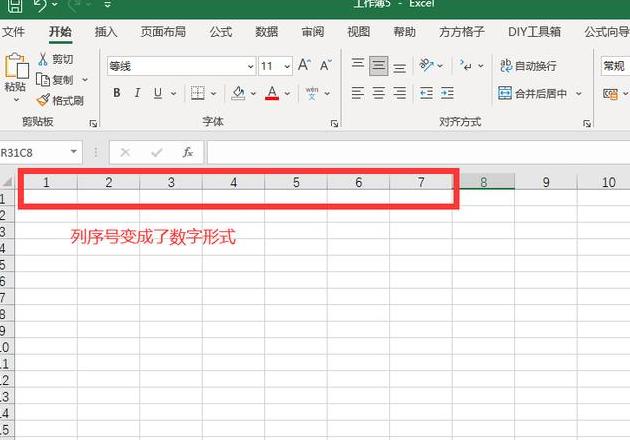The image size is (630, 440).
Task: Expand the name box dropdown arrow
Action: [x=74, y=152]
